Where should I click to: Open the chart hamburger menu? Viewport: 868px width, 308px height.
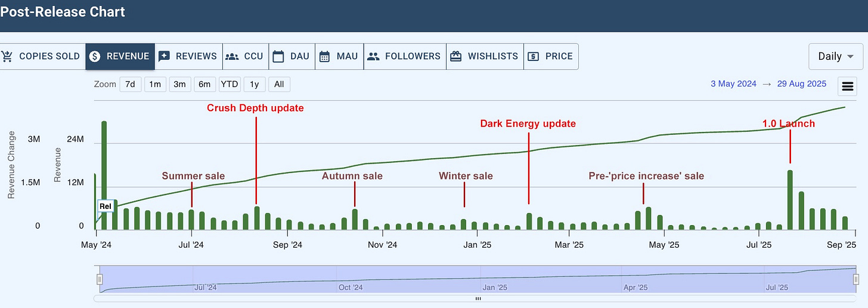point(847,86)
